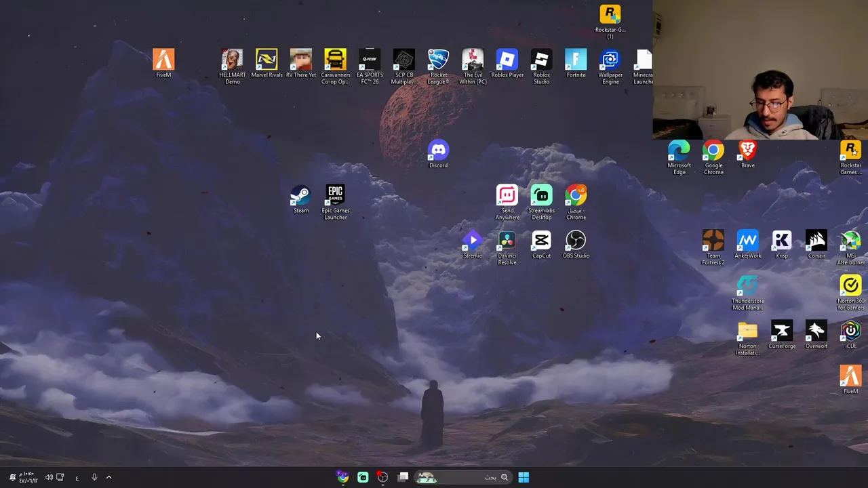Open the Windows Start menu

[524, 477]
